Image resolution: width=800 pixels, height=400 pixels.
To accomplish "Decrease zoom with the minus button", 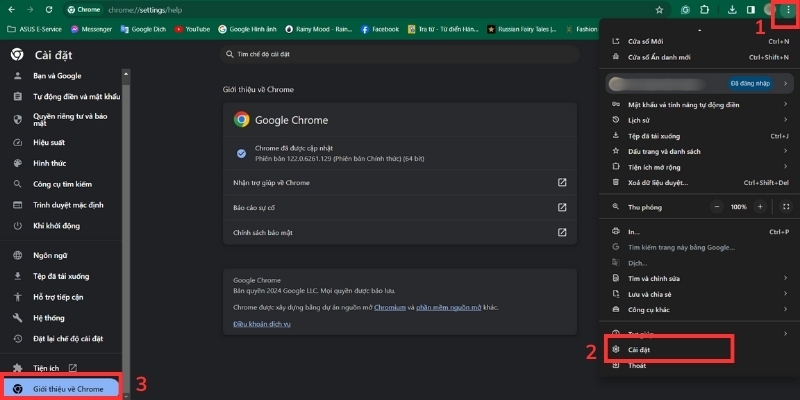I will (716, 206).
